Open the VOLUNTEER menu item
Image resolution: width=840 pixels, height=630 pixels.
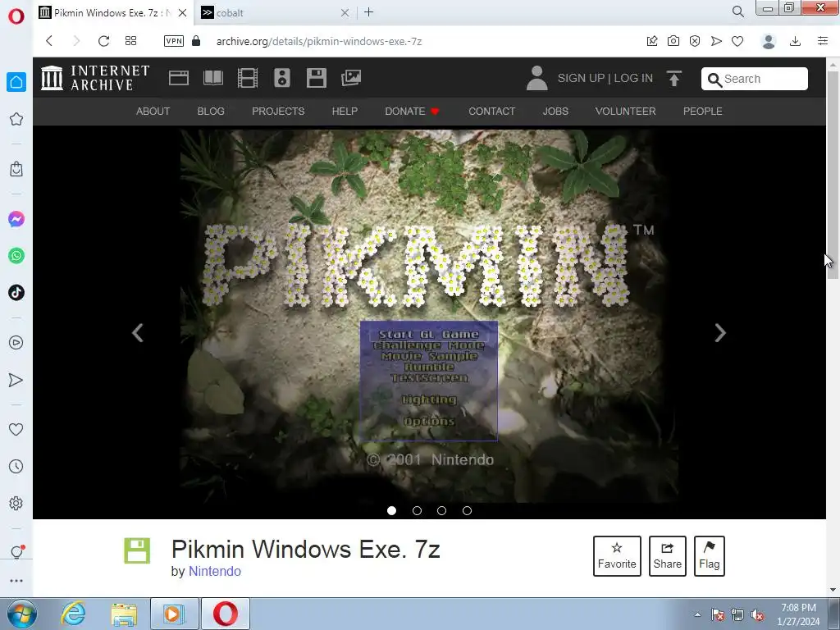coord(625,111)
